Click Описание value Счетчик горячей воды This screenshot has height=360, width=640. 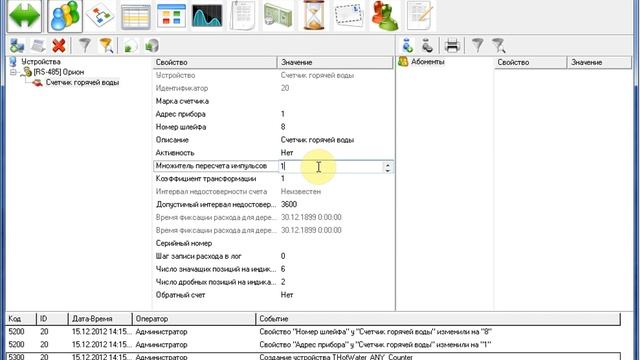point(317,140)
